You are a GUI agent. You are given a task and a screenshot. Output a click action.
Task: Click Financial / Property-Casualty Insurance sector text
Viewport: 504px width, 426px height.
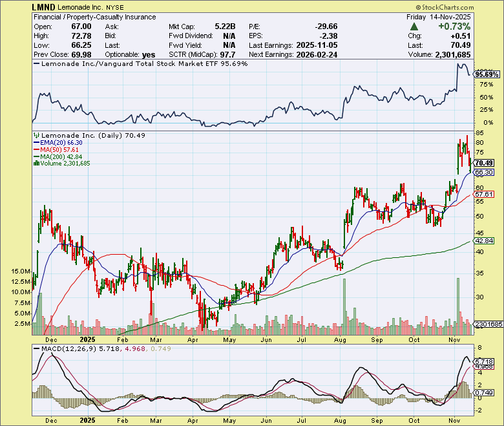click(x=95, y=17)
